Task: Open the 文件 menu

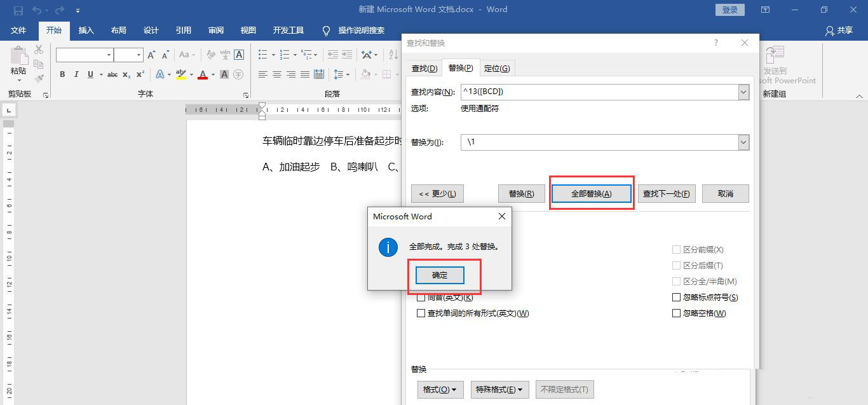Action: coord(18,31)
